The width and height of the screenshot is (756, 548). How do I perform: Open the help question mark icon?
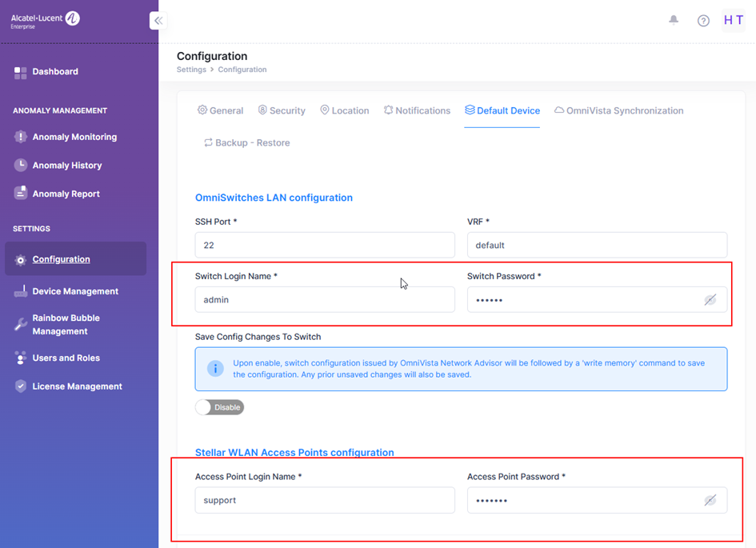click(703, 21)
